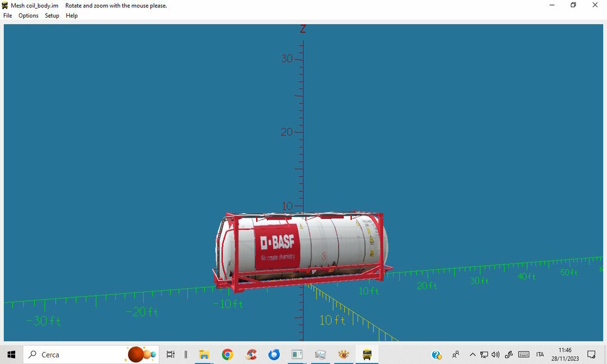Click the help question-mark tray icon
This screenshot has width=607, height=364.
(436, 354)
